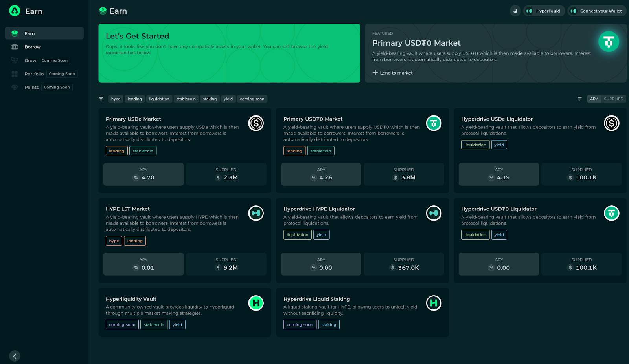
Task: Click the USD₮0 icon on Primary USD₮0 Market card
Action: 434,123
